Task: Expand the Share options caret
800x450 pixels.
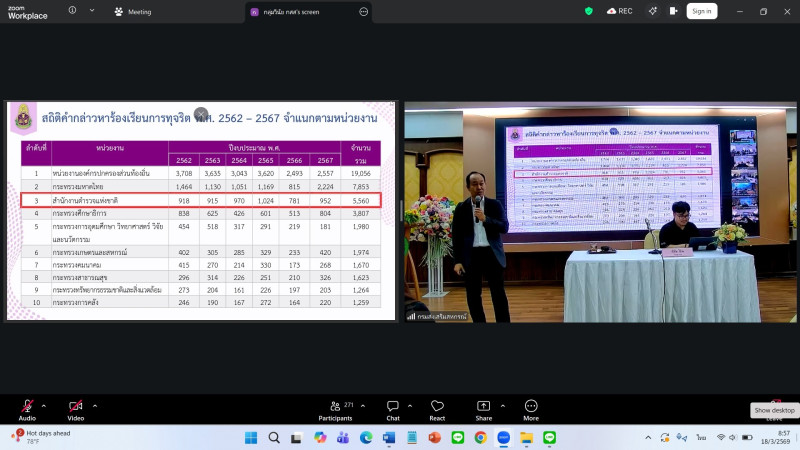Action: click(x=502, y=405)
